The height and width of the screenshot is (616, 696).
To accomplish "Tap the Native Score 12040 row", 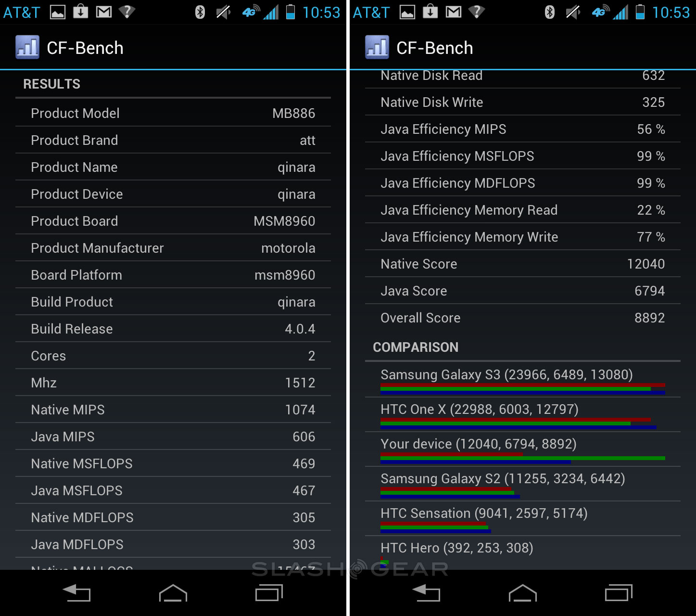I will pos(522,264).
